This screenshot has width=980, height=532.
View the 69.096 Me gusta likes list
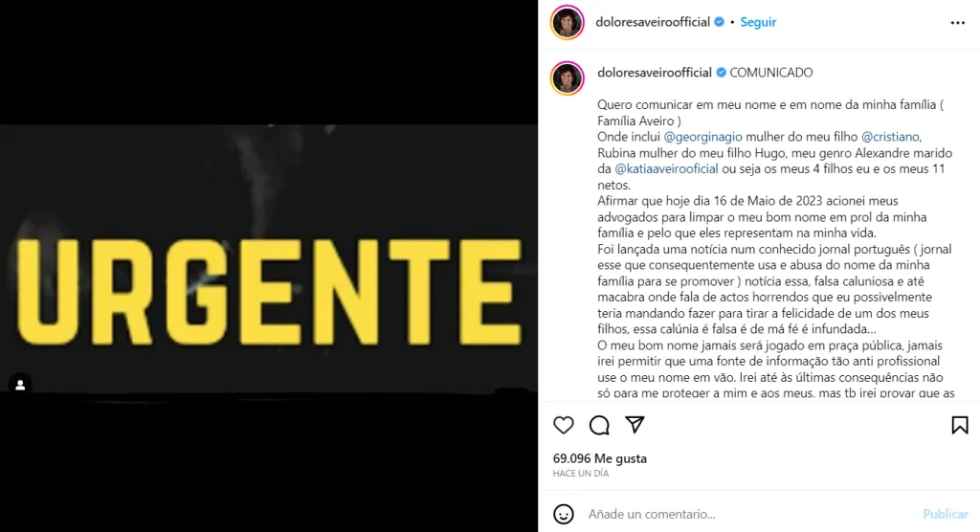(599, 458)
